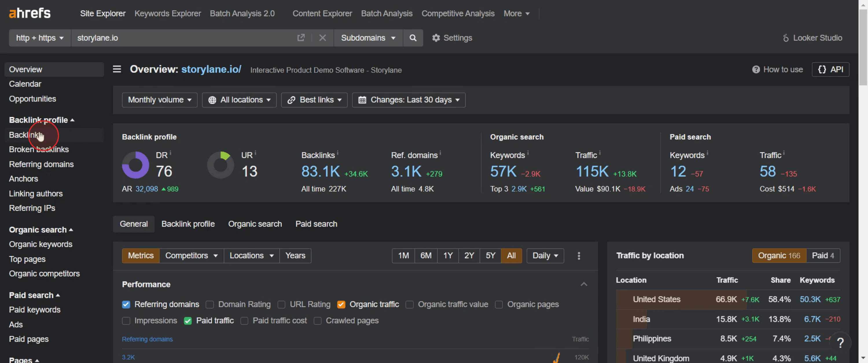Disable Paid traffic checkbox

click(x=188, y=321)
